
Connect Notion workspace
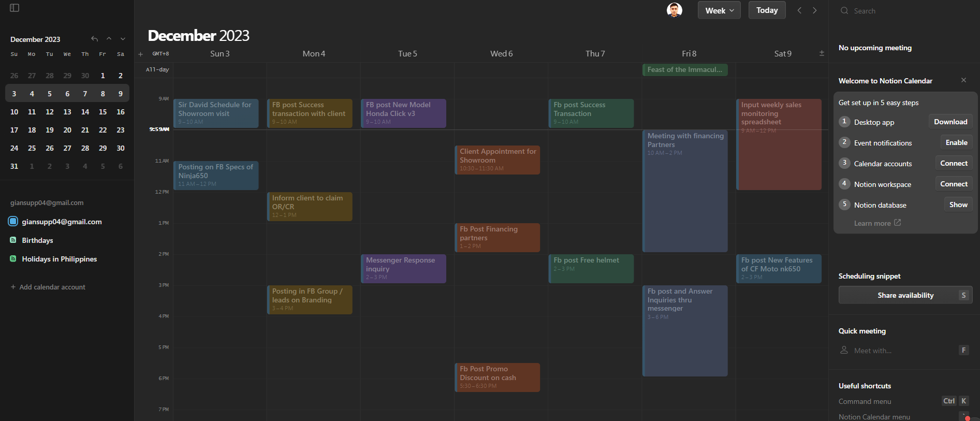(x=954, y=184)
